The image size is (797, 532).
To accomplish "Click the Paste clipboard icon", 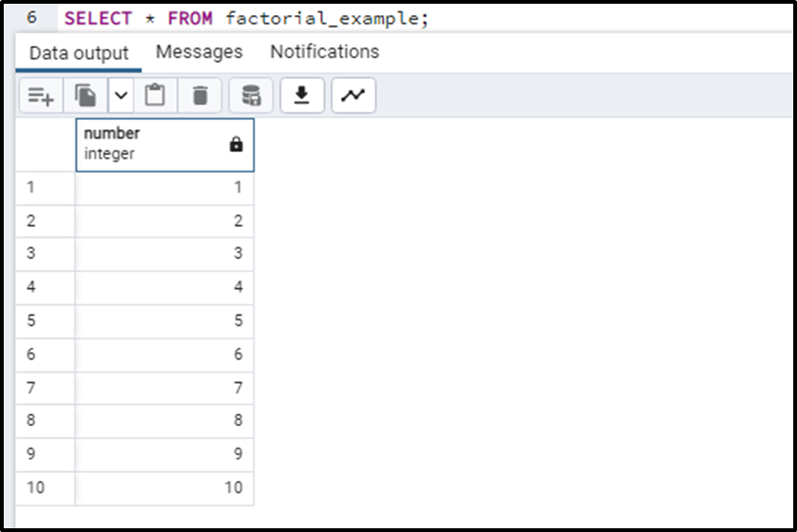I will [155, 95].
